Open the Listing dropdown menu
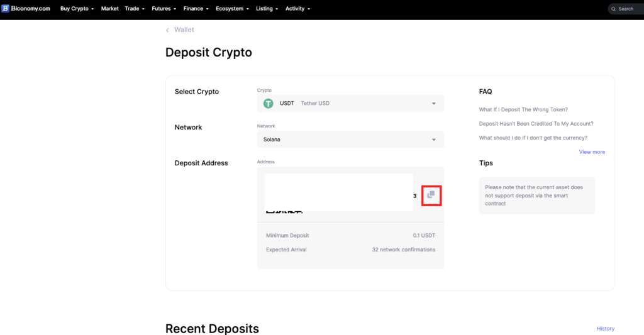Screen dimensions: 644x335 (x=267, y=9)
